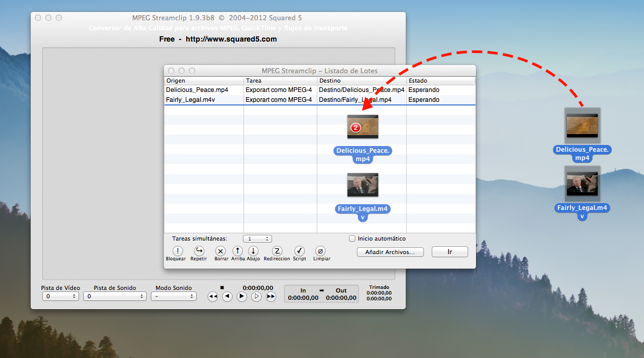Select Delicious_Peace.mp4 thumbnail on the desktop
644x358 pixels.
coord(582,125)
